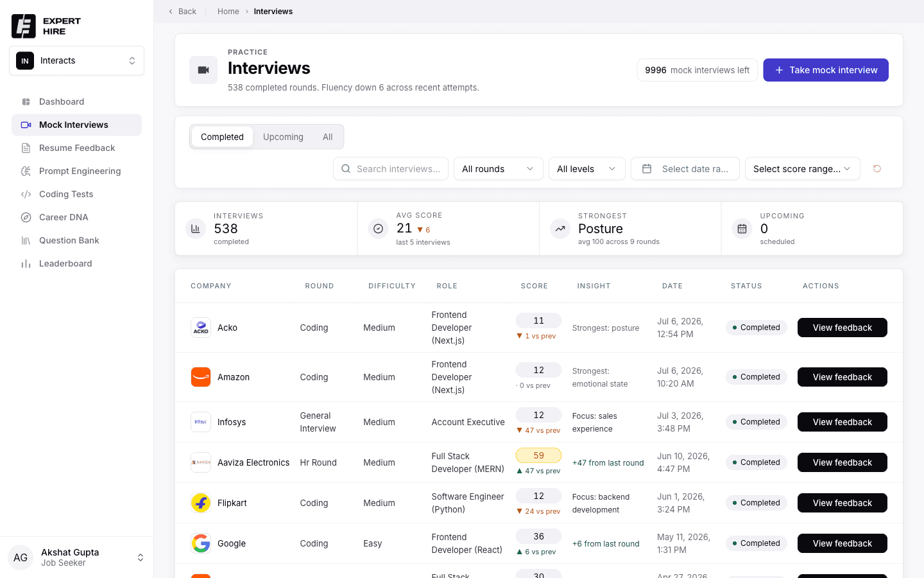View feedback for the Acko interview
The height and width of the screenshot is (578, 924).
point(843,328)
